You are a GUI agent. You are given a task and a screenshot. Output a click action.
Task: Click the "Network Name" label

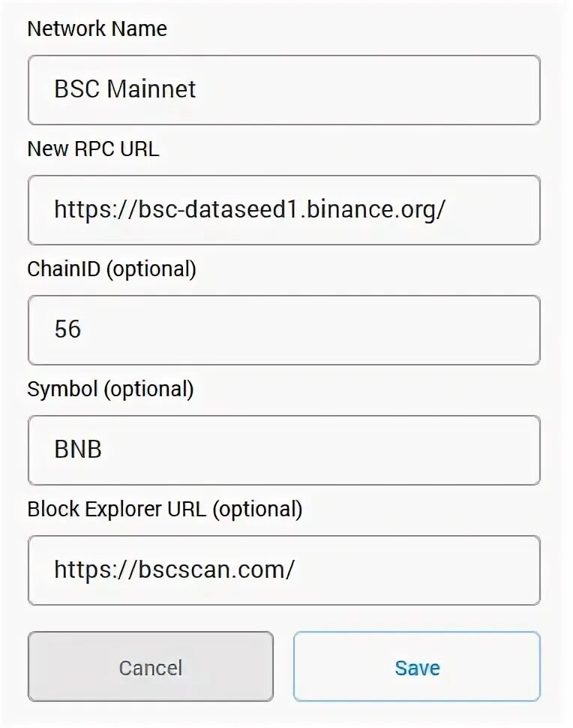click(x=97, y=29)
